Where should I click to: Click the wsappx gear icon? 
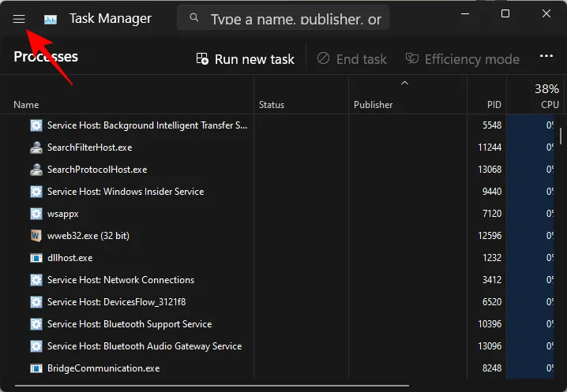click(36, 214)
